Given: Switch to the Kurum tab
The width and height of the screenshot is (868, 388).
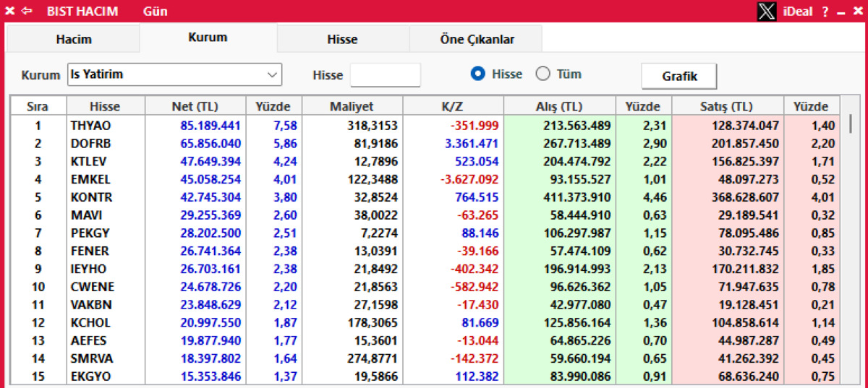Looking at the screenshot, I should point(208,38).
